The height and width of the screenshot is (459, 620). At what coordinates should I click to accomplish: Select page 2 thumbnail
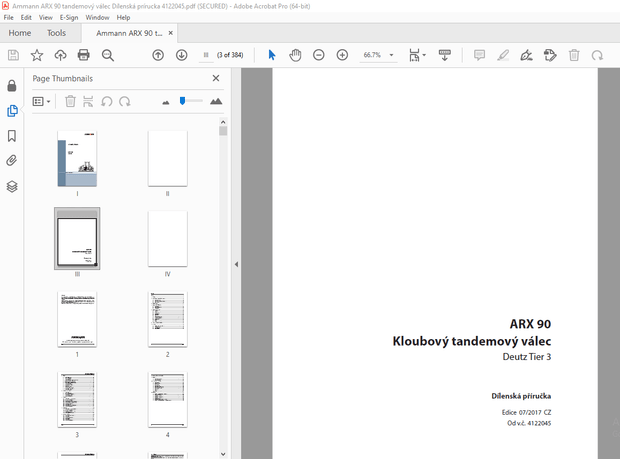pyautogui.click(x=168, y=319)
